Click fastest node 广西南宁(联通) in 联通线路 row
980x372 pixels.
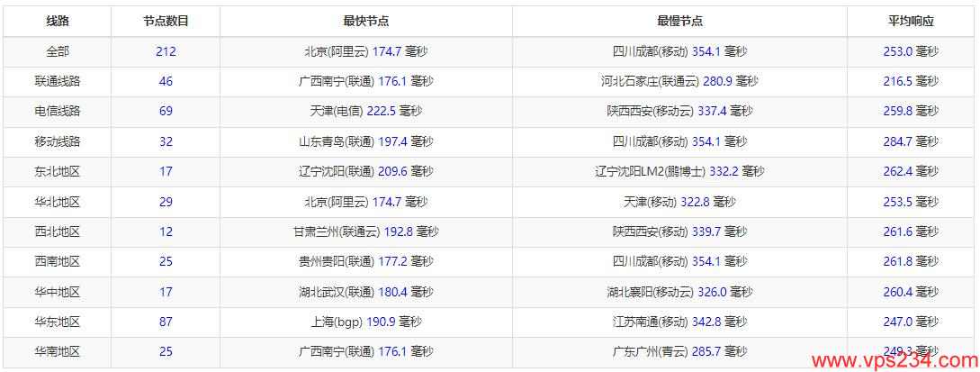pyautogui.click(x=366, y=81)
